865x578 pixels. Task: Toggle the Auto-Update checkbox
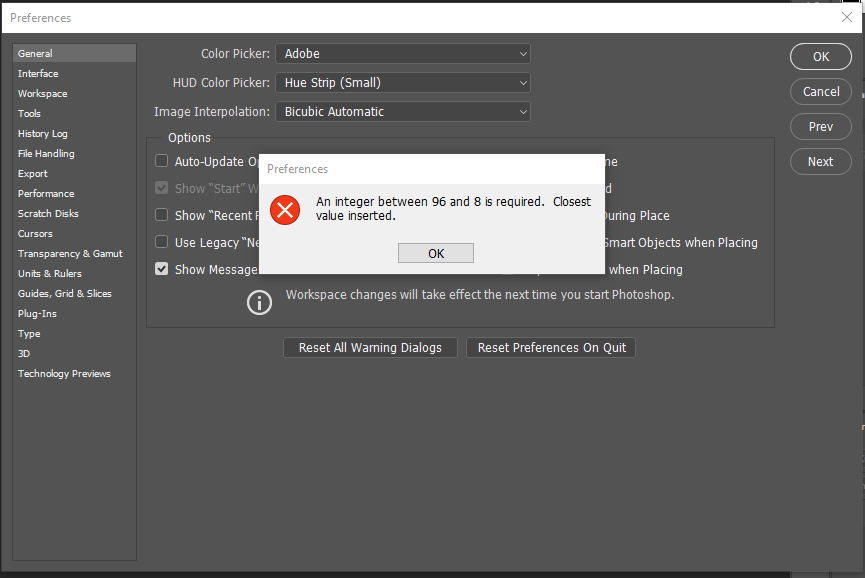(162, 160)
